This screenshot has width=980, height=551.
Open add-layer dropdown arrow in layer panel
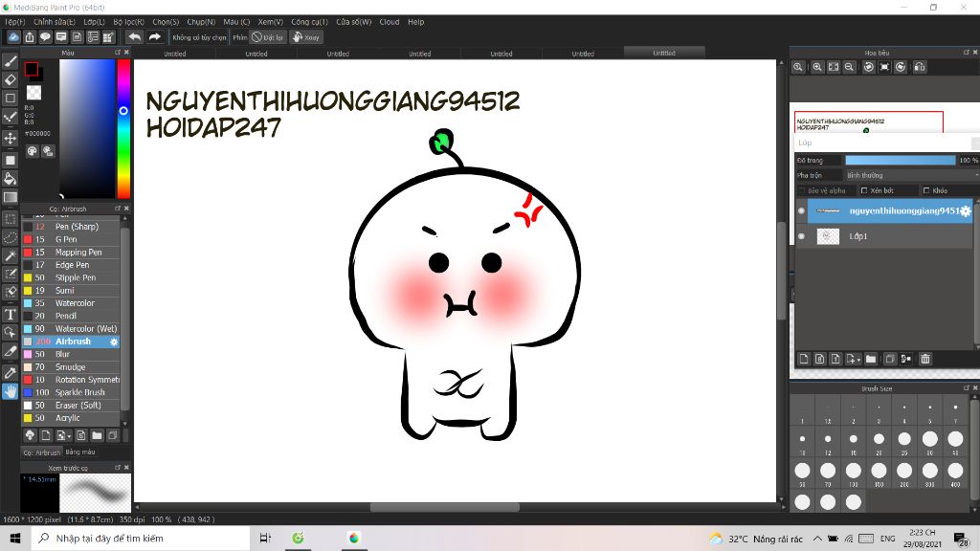[859, 360]
